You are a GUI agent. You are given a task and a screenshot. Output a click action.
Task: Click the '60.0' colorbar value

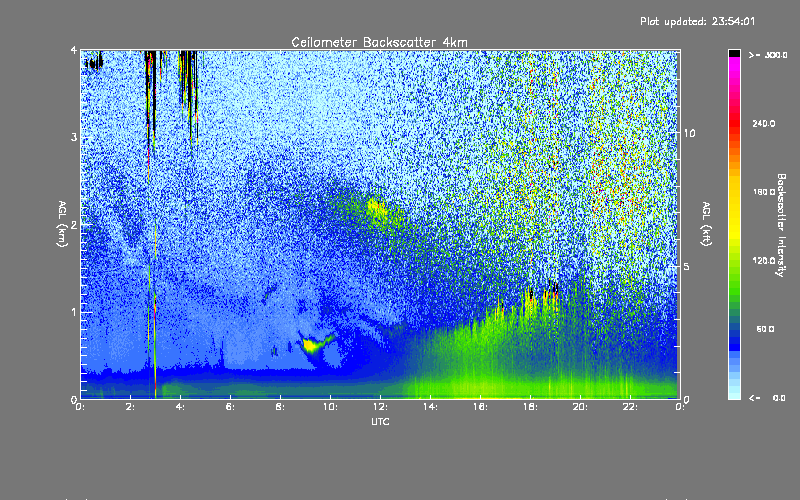click(x=765, y=329)
